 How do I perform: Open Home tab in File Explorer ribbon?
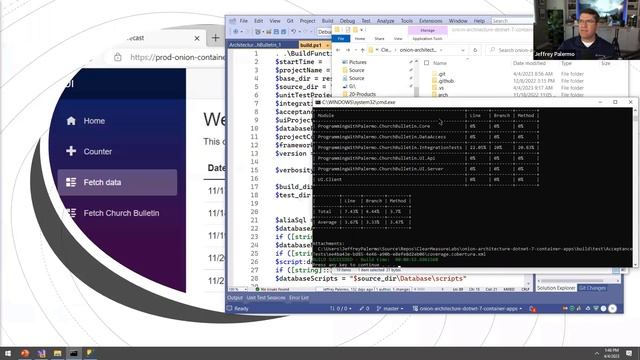point(360,39)
